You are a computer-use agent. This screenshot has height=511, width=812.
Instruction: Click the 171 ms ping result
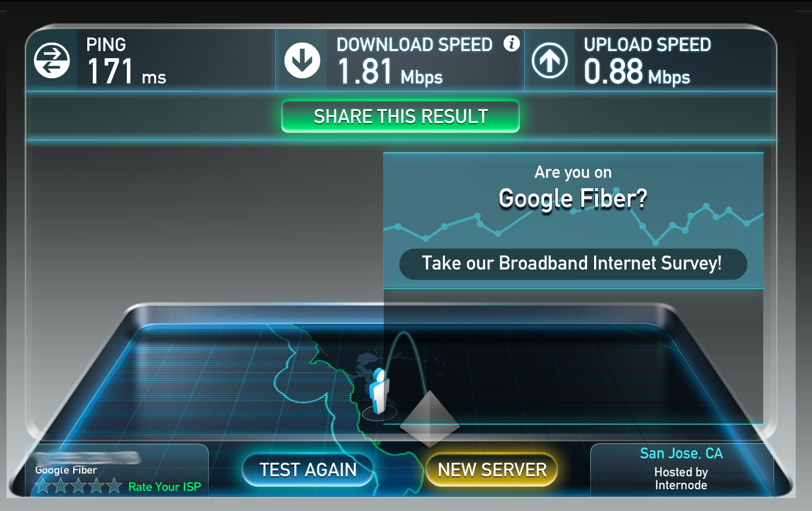coord(126,72)
